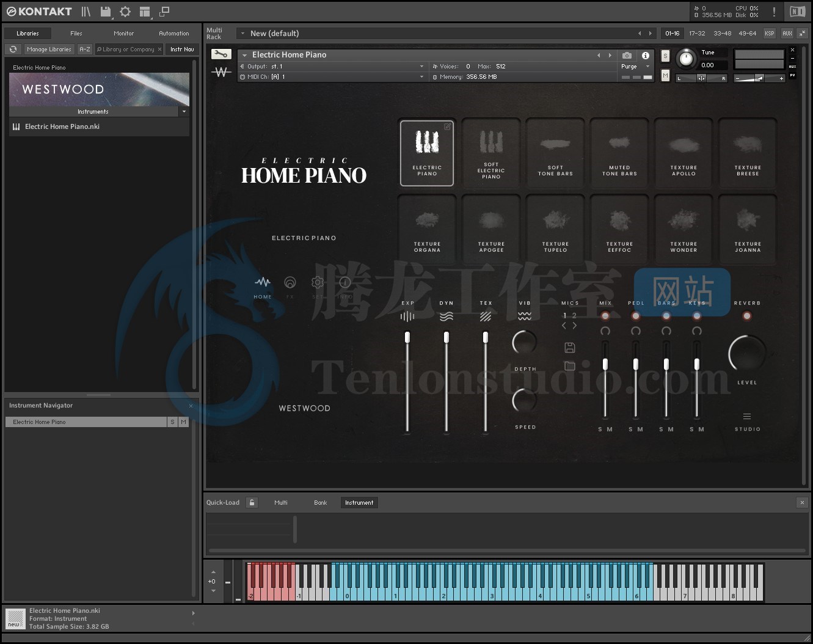Show rack page 17-32
The width and height of the screenshot is (813, 644).
697,34
